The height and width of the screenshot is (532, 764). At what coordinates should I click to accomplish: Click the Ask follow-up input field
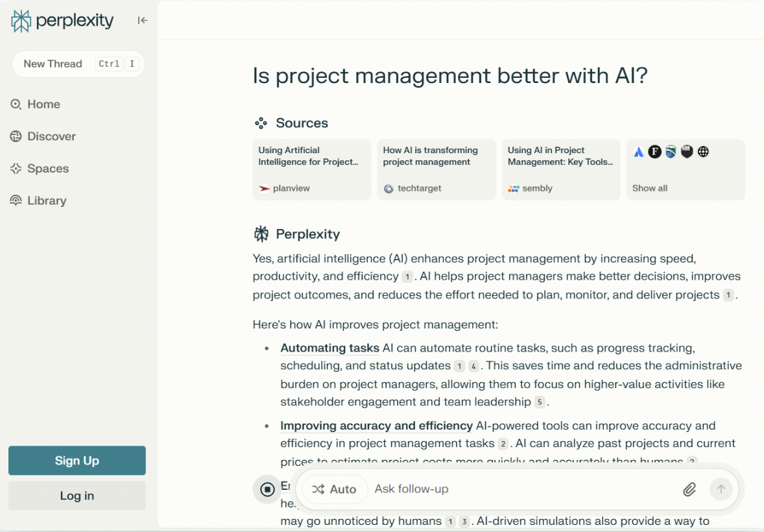click(x=524, y=489)
